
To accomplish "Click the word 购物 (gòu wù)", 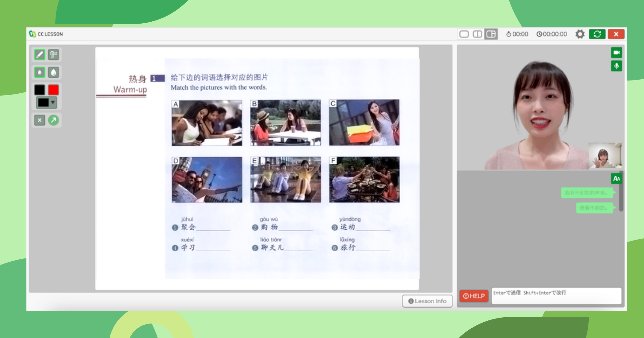I will (x=269, y=227).
